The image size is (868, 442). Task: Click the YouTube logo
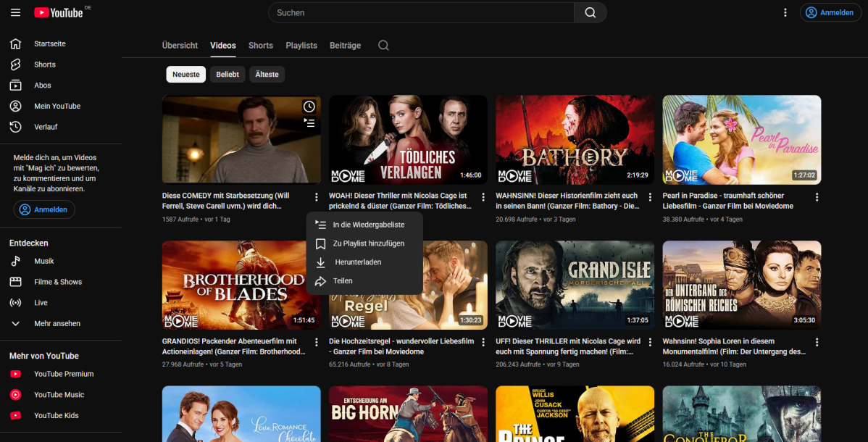59,12
